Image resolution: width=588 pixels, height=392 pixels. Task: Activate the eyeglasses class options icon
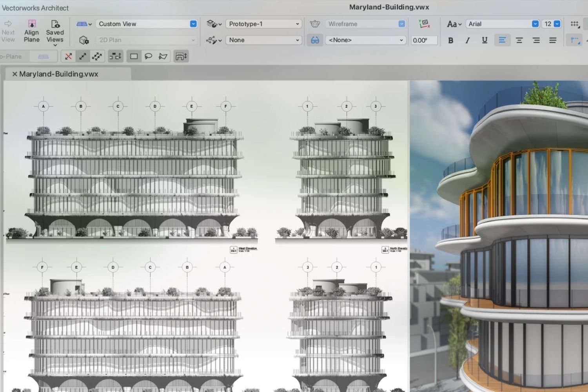click(315, 40)
